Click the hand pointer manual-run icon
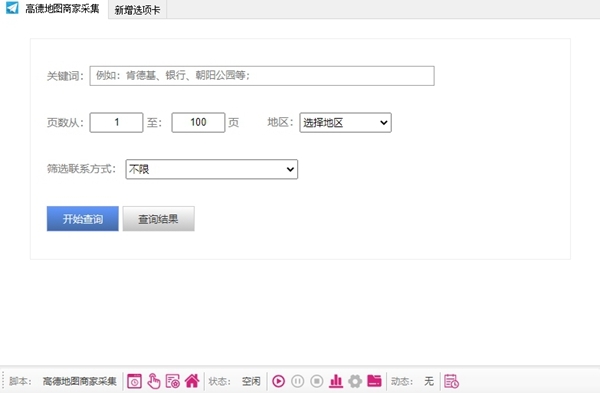600x393 pixels. [154, 381]
